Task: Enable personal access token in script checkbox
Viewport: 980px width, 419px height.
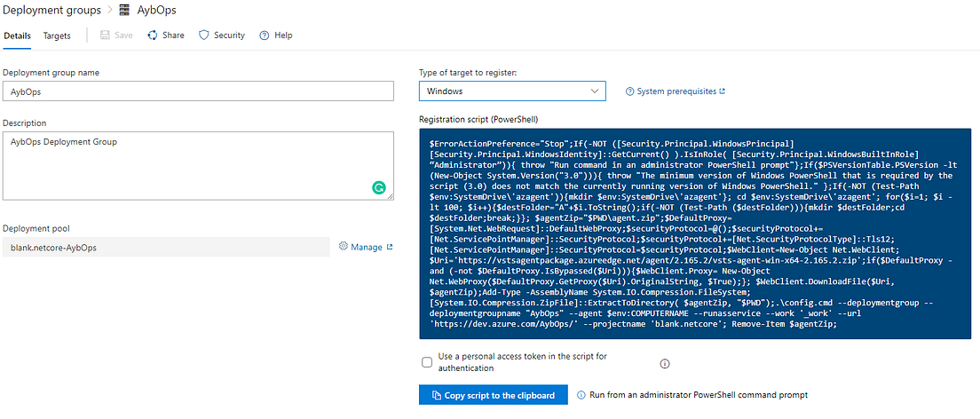Action: click(427, 362)
